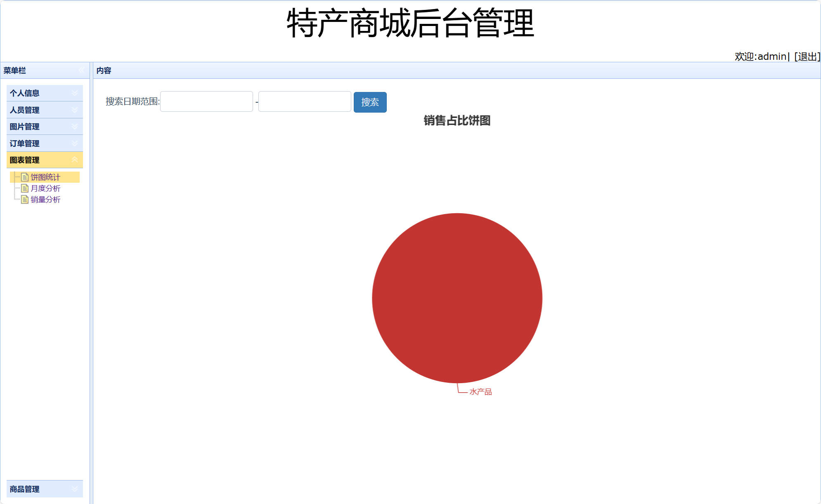The height and width of the screenshot is (504, 821).
Task: Select the red 水产品 pie slice
Action: pos(457,299)
